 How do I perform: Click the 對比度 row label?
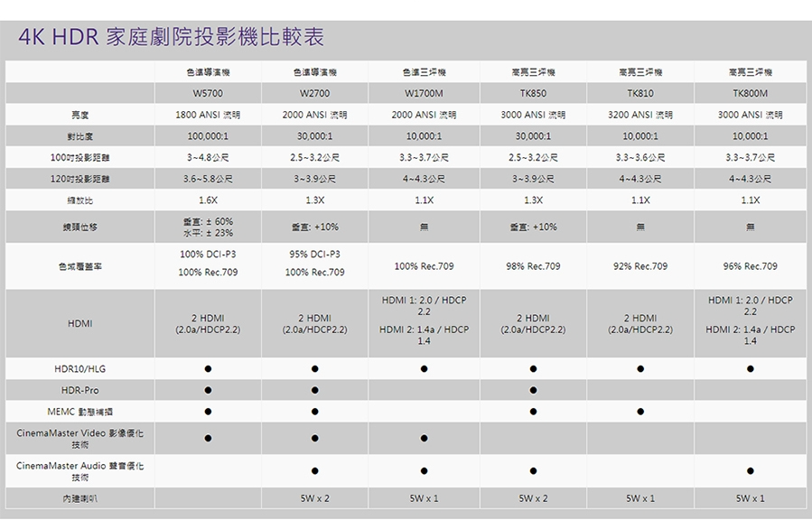point(79,136)
